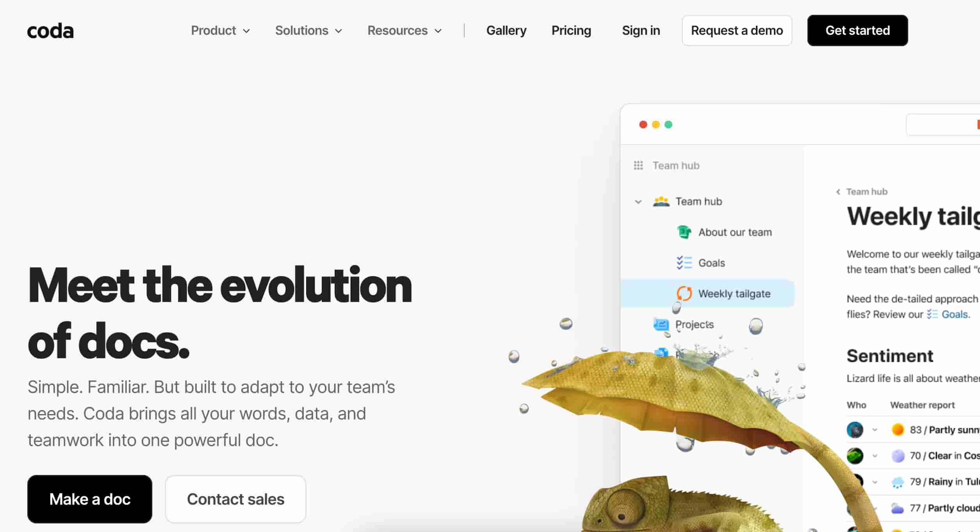Open the grid icon beside Team hub header
Screen dimensions: 980x532
click(x=638, y=166)
